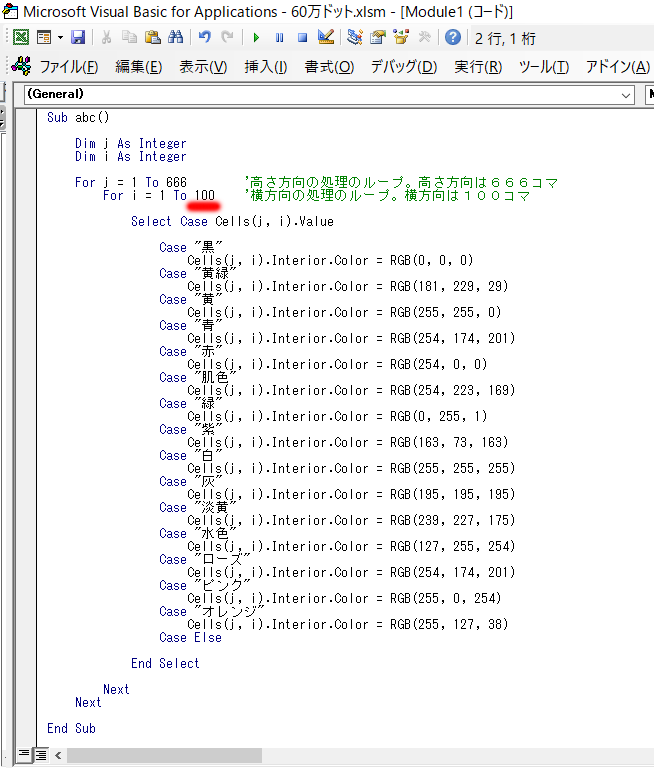Viewport: 654px width, 768px height.
Task: Click the Dim j As Integer line
Action: tap(131, 144)
